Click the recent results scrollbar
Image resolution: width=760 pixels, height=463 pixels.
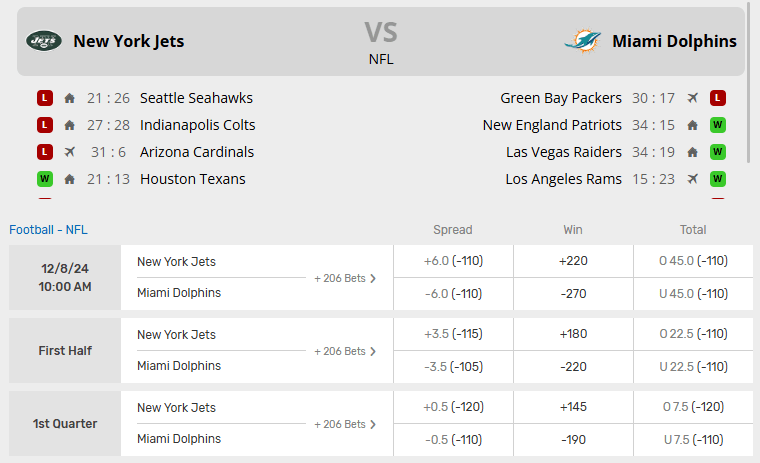pos(748,90)
